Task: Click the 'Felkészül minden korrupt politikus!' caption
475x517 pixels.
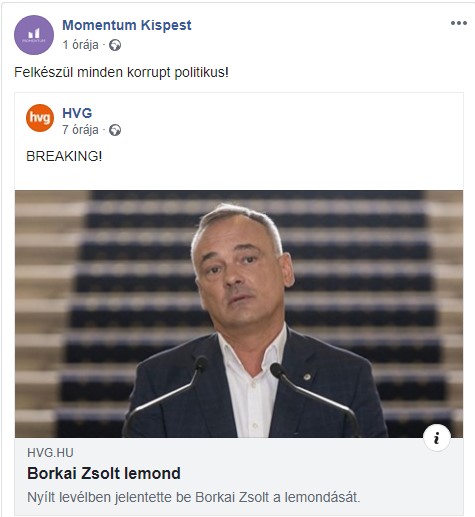Action: tap(121, 72)
